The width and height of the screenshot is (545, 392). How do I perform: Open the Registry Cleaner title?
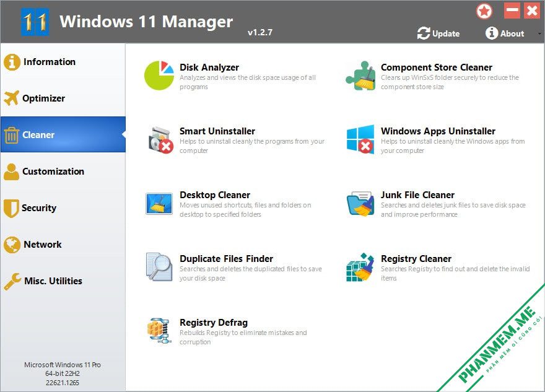416,259
